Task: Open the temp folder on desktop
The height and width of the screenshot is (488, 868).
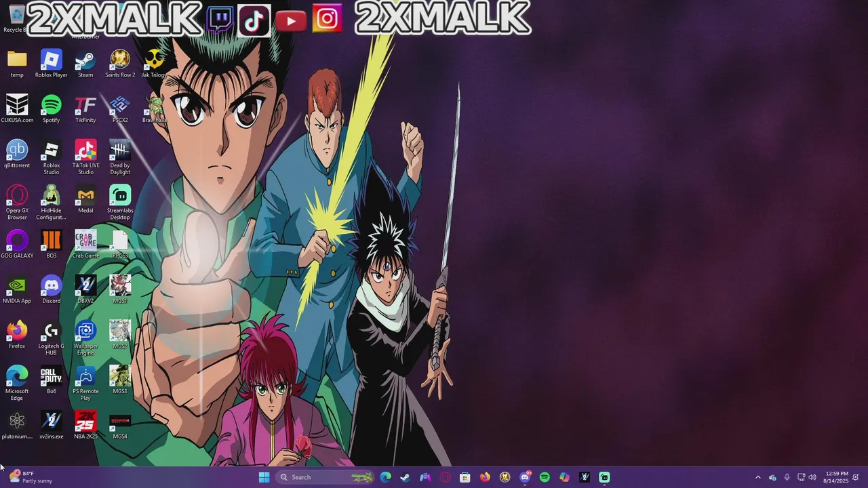Action: point(17,64)
